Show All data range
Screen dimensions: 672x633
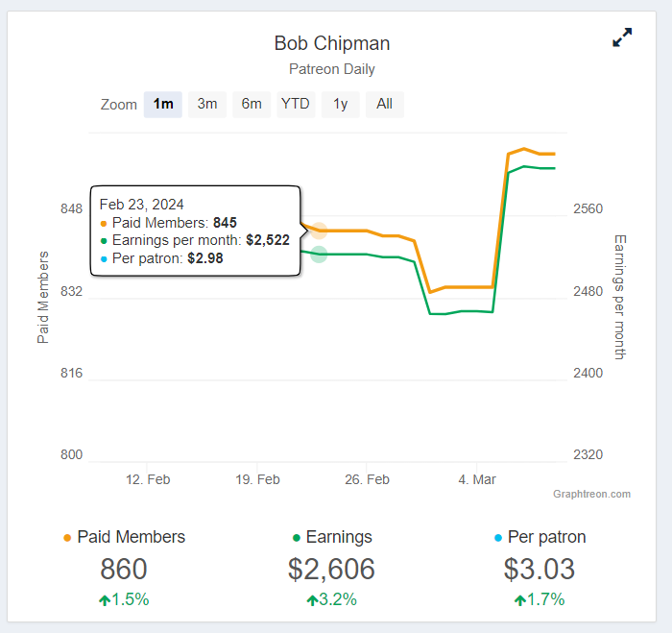pyautogui.click(x=384, y=104)
